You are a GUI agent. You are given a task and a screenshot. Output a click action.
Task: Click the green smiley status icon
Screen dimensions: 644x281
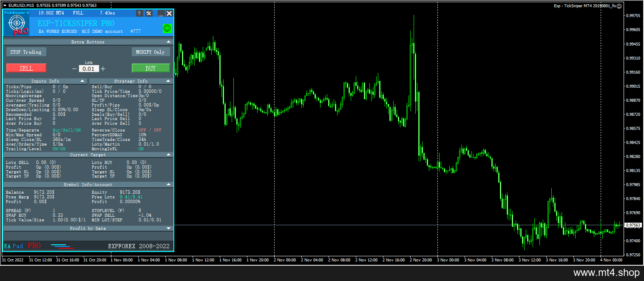point(167,28)
